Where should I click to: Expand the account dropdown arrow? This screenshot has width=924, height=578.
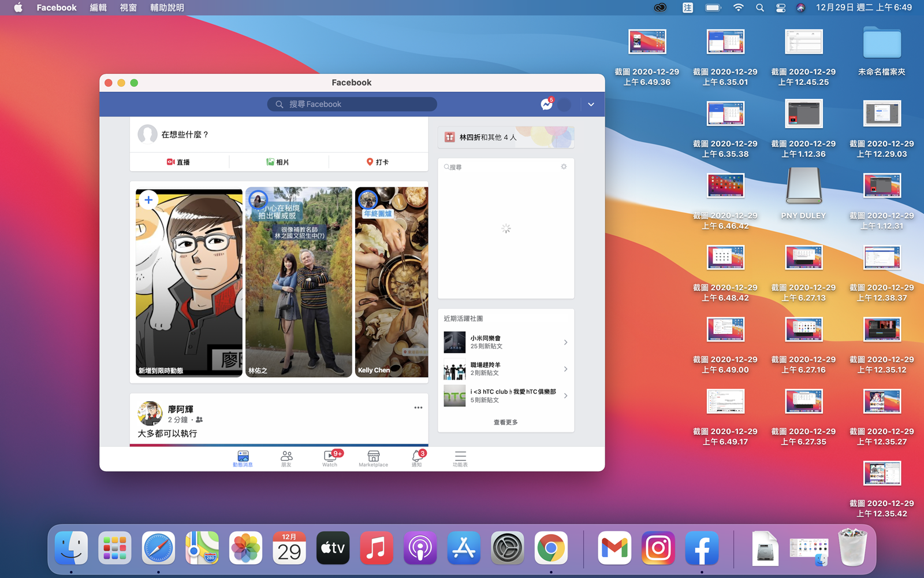coord(591,105)
